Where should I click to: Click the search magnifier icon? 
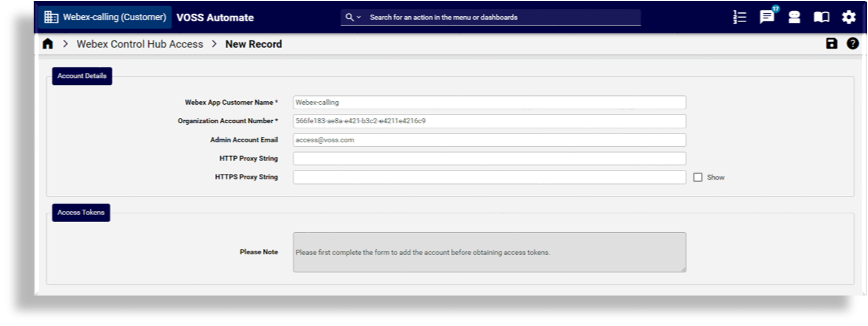point(349,17)
